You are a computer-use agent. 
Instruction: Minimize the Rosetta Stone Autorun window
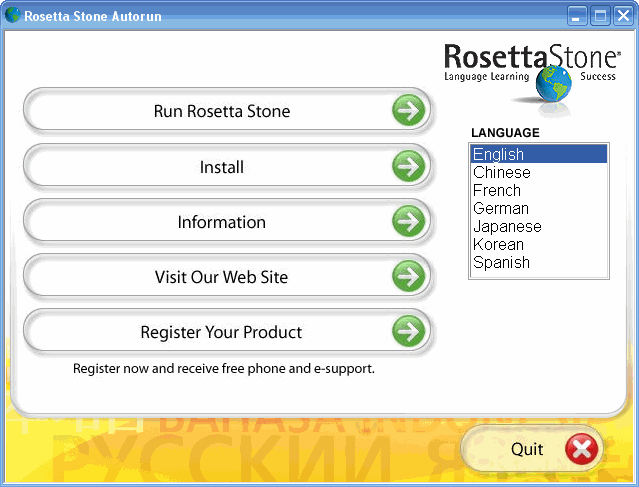pos(577,16)
